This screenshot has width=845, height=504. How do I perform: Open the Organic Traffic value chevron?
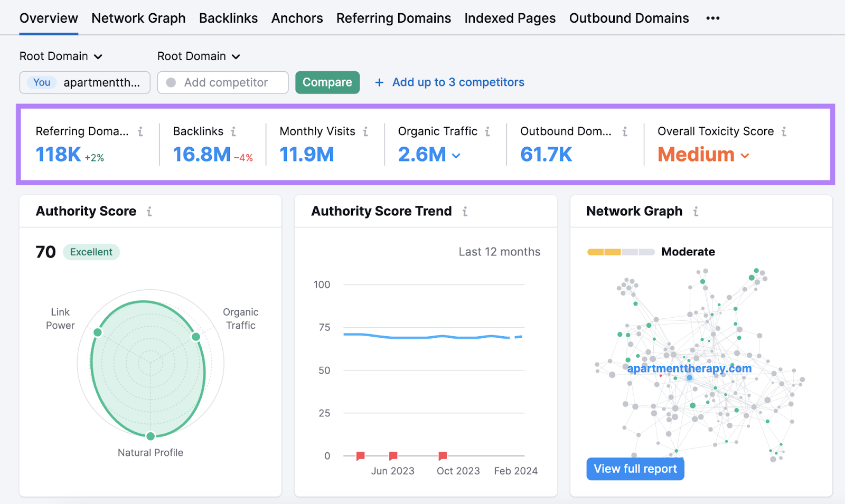tap(457, 156)
